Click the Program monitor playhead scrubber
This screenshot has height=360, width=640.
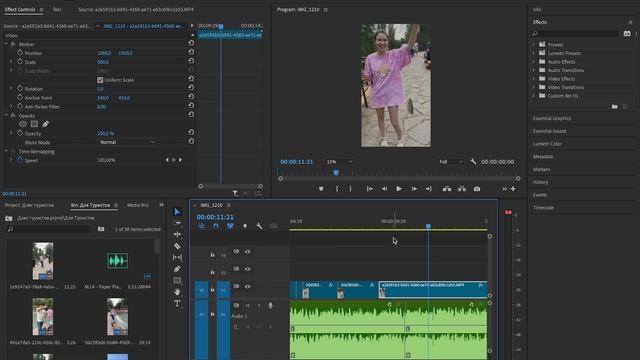[x=336, y=173]
